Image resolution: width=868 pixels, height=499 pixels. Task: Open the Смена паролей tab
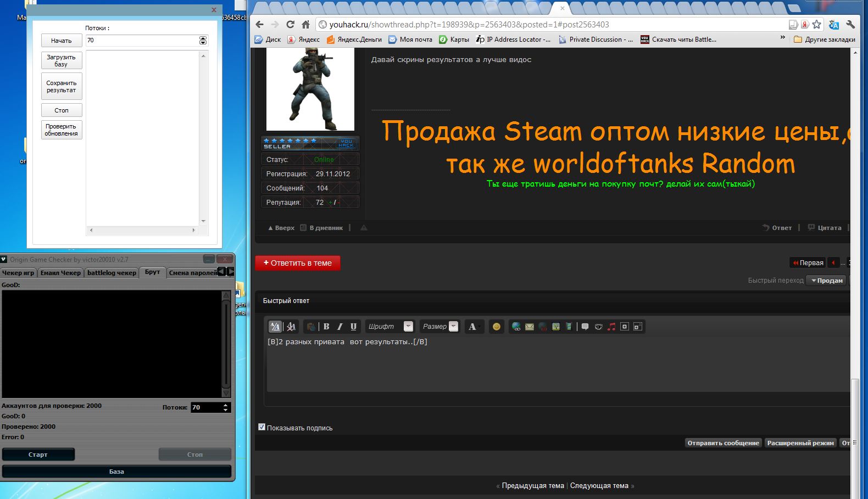192,273
